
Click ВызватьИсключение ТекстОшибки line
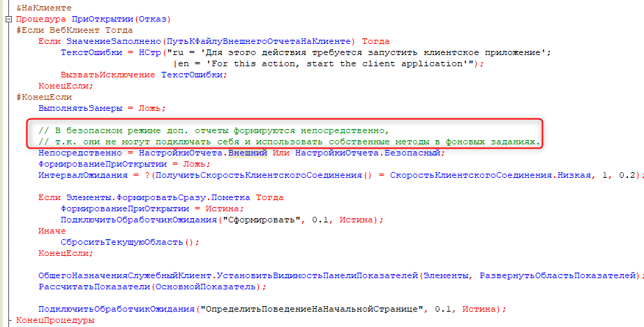(x=144, y=75)
